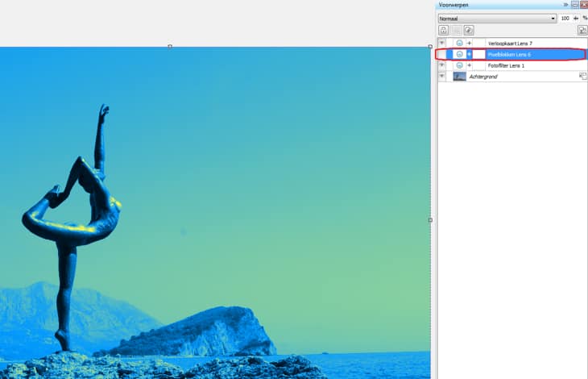Image resolution: width=588 pixels, height=379 pixels.
Task: Click the lens icon of Pixelblokken Lens 6
Action: coord(459,54)
